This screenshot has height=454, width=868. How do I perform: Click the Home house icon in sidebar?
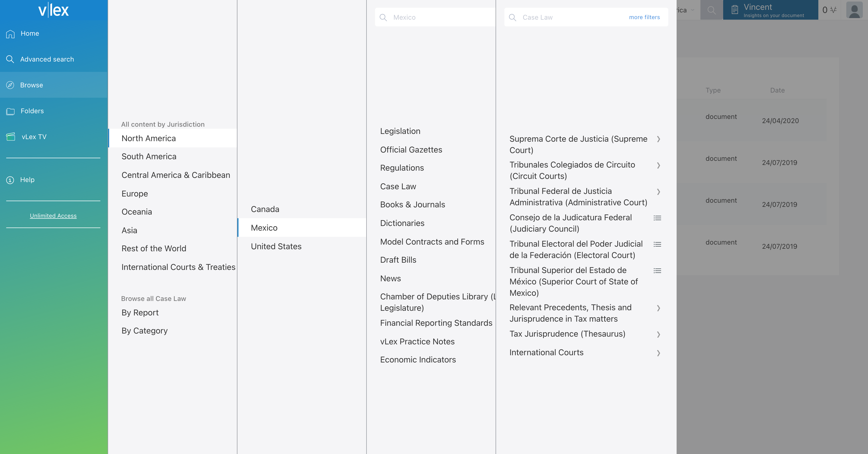coord(10,34)
